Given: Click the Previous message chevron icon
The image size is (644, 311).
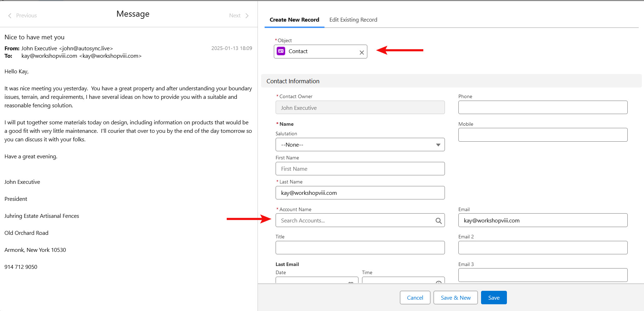Looking at the screenshot, I should pyautogui.click(x=10, y=16).
